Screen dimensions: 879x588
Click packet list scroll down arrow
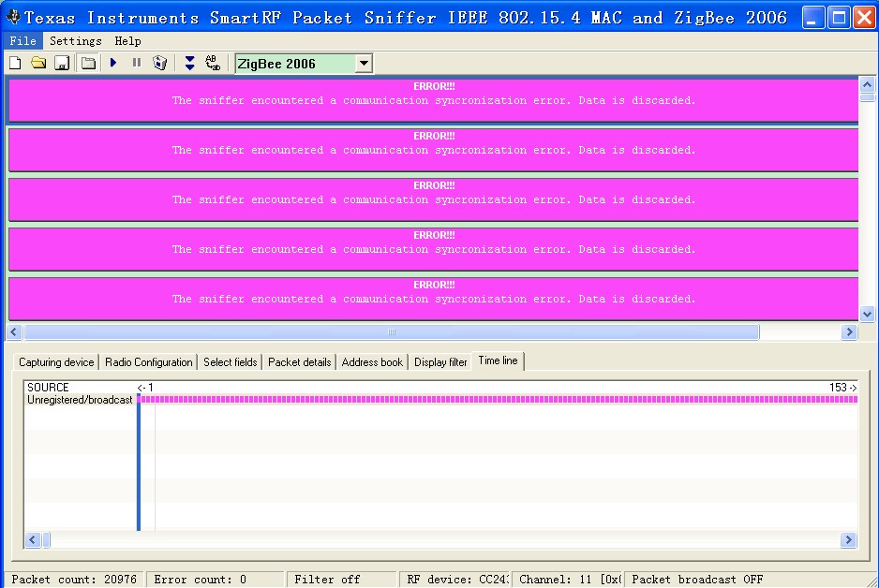(867, 315)
